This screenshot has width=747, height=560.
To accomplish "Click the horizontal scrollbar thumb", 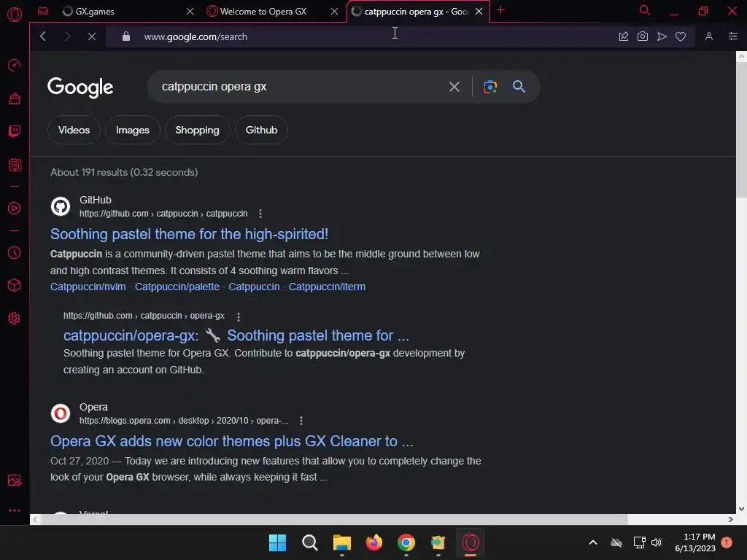I will 334,519.
